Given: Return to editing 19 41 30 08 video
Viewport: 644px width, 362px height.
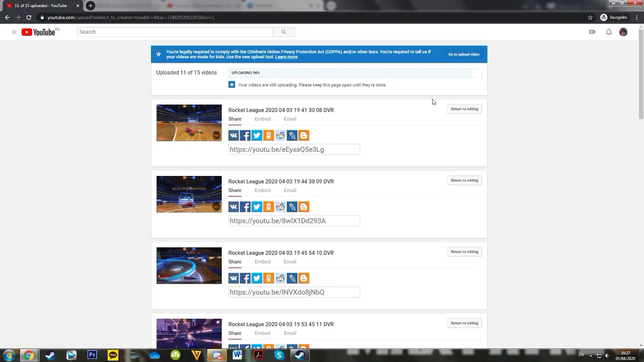Looking at the screenshot, I should (464, 109).
